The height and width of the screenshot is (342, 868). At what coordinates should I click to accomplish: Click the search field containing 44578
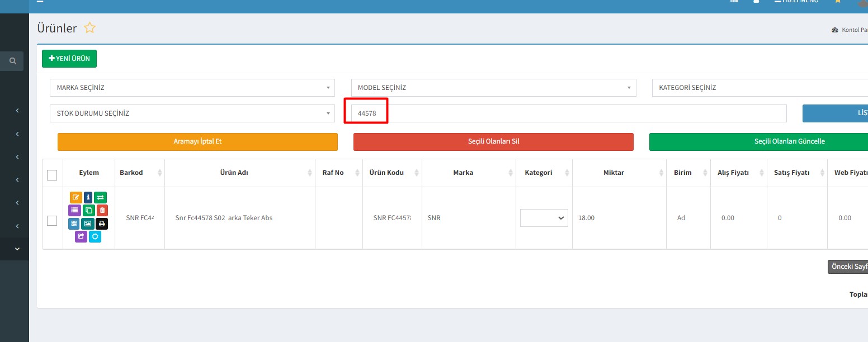coord(565,113)
